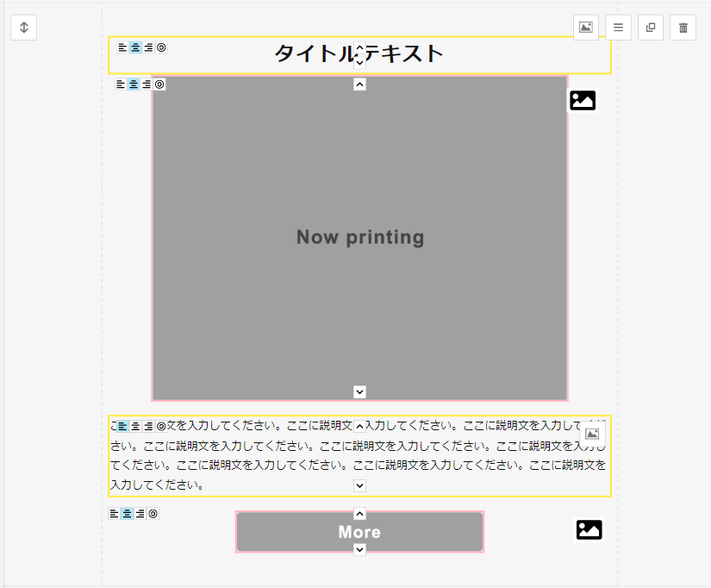Set title text alignment to left
The height and width of the screenshot is (588, 711).
pyautogui.click(x=122, y=47)
